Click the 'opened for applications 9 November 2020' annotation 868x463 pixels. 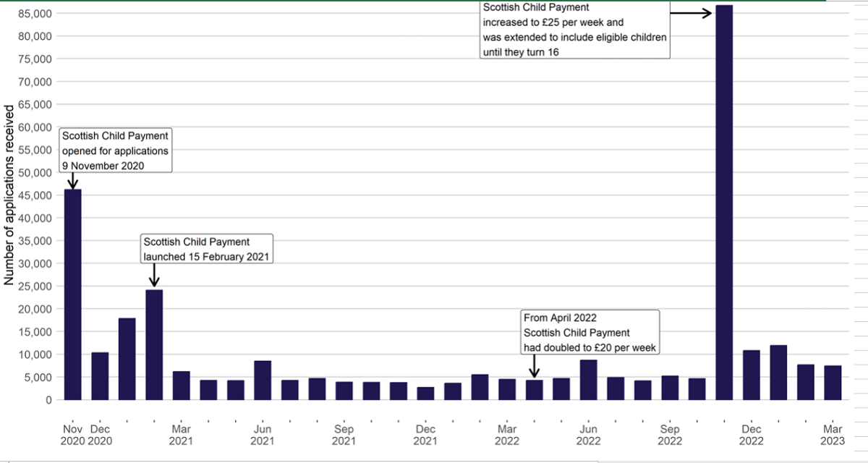[115, 150]
